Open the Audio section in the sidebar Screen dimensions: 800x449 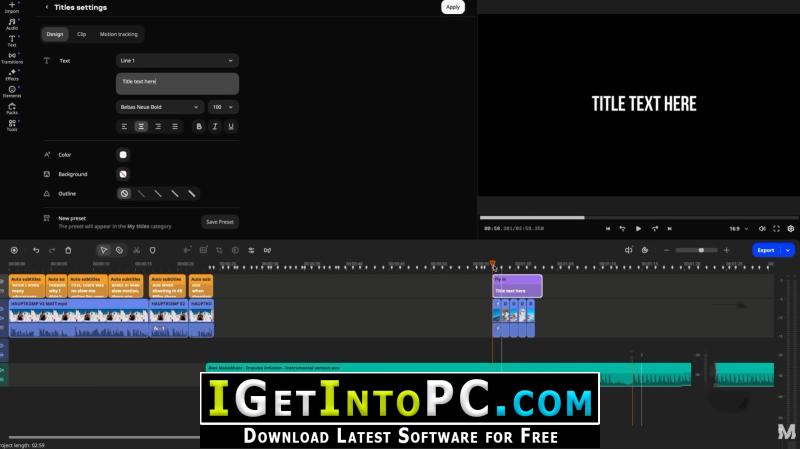(x=12, y=24)
